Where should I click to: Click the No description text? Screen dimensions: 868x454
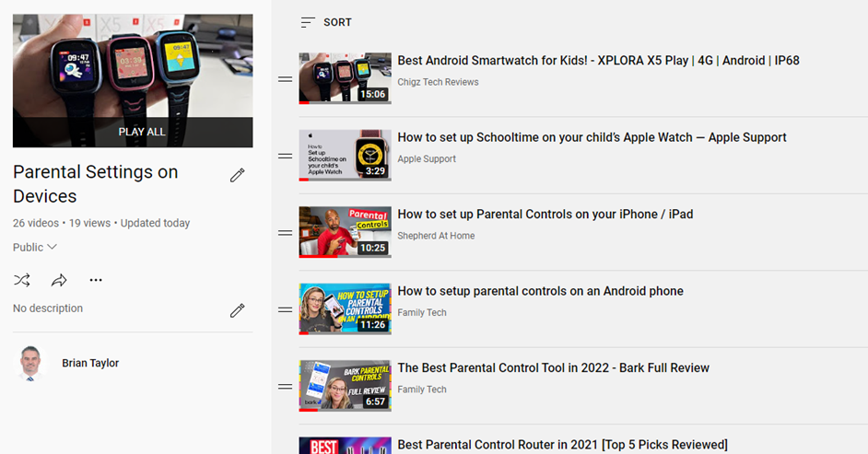click(48, 308)
